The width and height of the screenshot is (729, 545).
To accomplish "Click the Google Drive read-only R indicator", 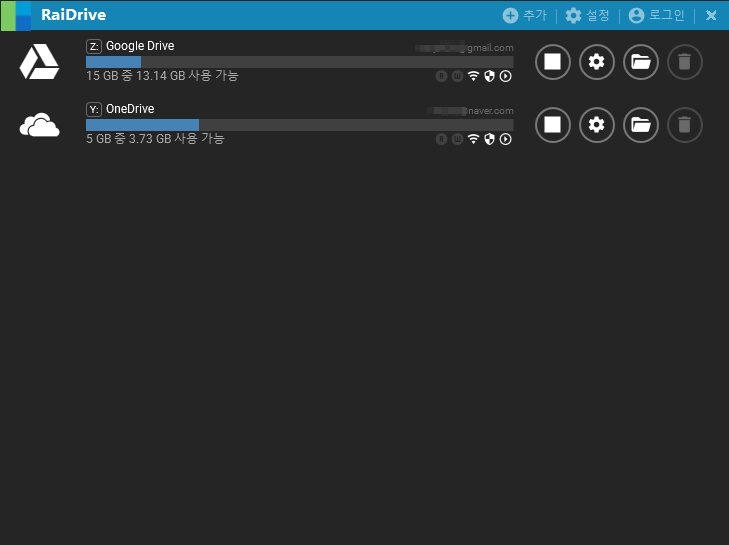I will (x=441, y=76).
